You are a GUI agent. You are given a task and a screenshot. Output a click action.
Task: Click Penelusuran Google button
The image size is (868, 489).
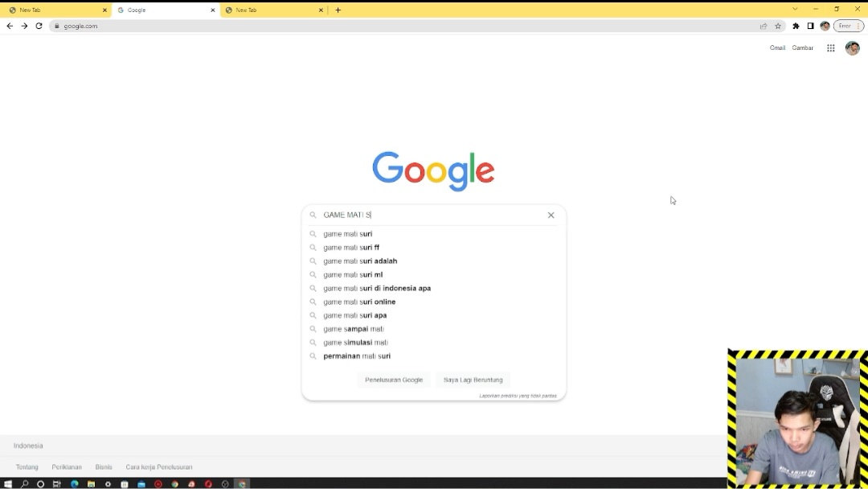tap(394, 380)
